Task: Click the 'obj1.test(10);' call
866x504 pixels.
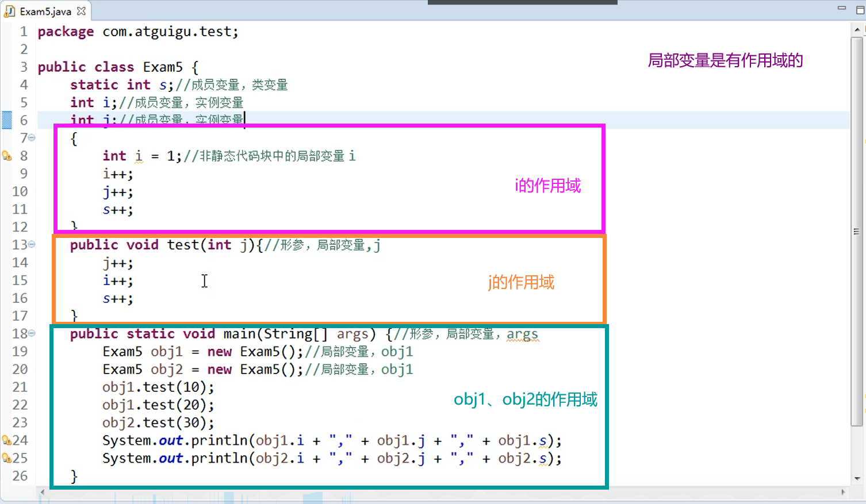Action: point(158,387)
